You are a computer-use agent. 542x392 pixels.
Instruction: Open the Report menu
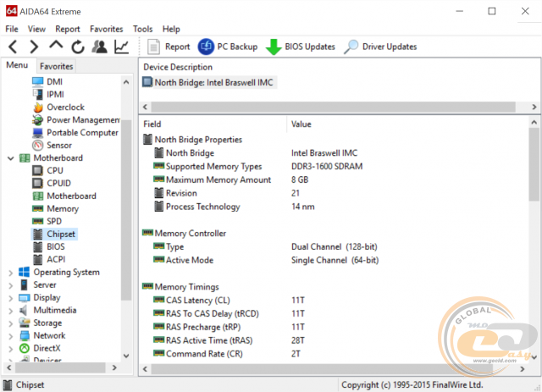pos(68,29)
